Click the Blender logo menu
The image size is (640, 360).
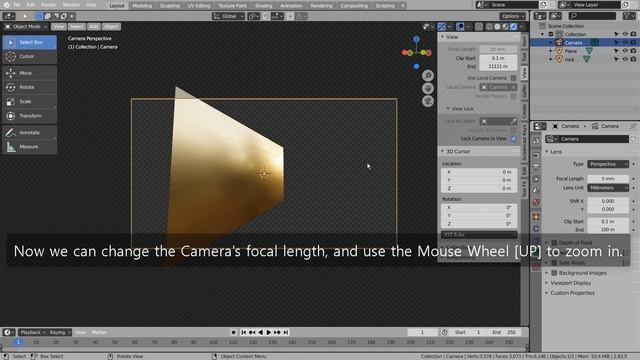(6, 5)
